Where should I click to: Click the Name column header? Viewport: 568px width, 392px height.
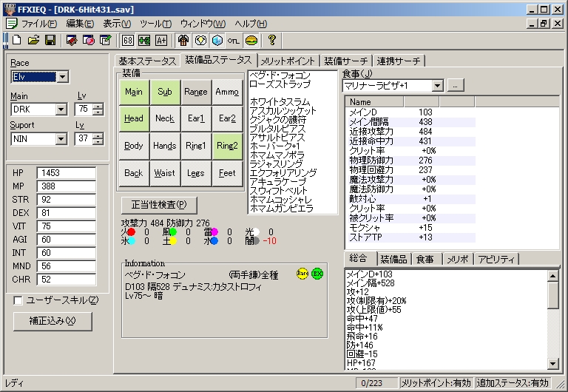click(x=374, y=102)
